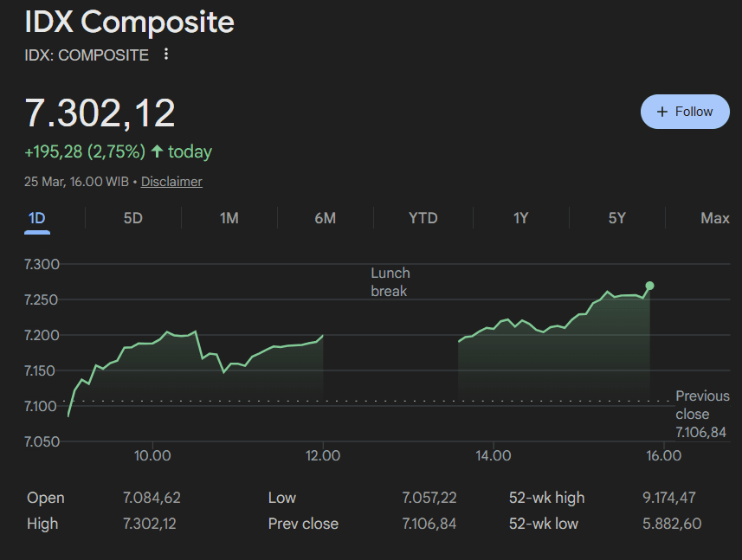
Task: Follow the IDX Composite index
Action: pyautogui.click(x=685, y=112)
